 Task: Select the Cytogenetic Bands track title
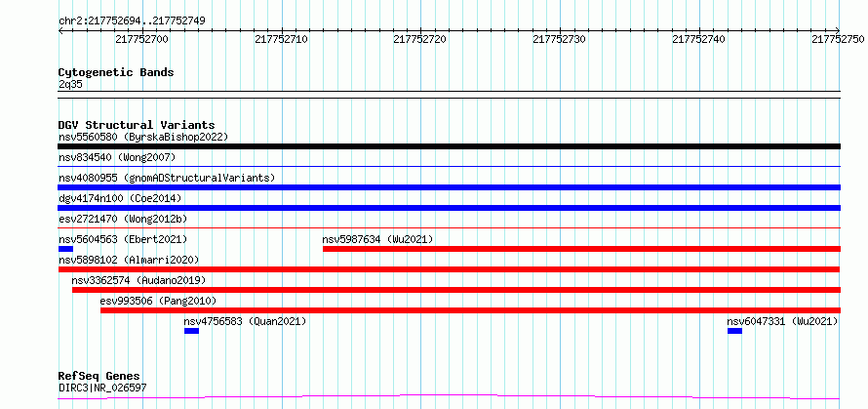coord(116,72)
